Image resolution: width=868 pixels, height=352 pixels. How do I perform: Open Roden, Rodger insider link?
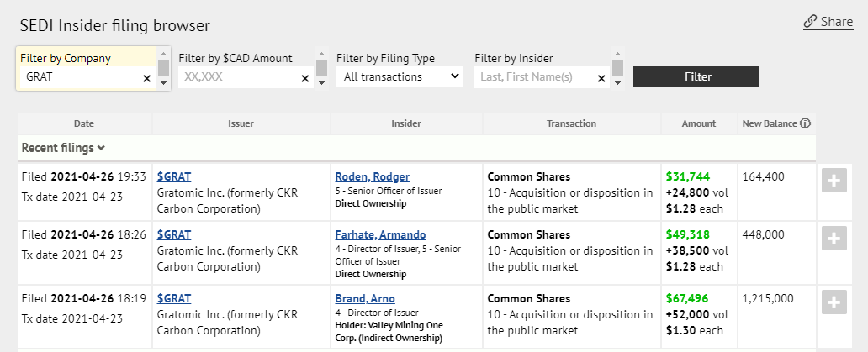click(x=372, y=176)
